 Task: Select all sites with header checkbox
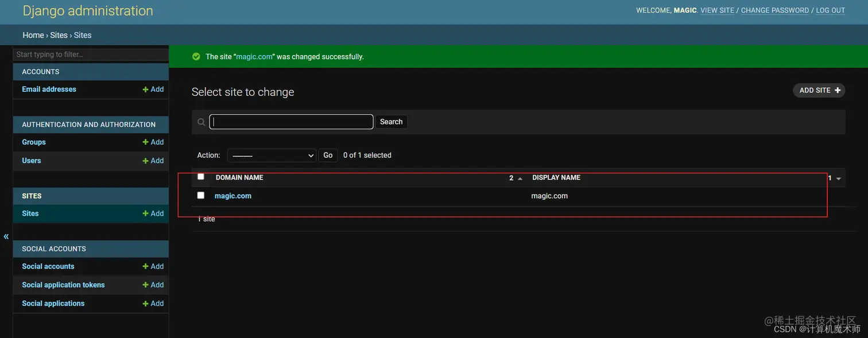pos(201,177)
